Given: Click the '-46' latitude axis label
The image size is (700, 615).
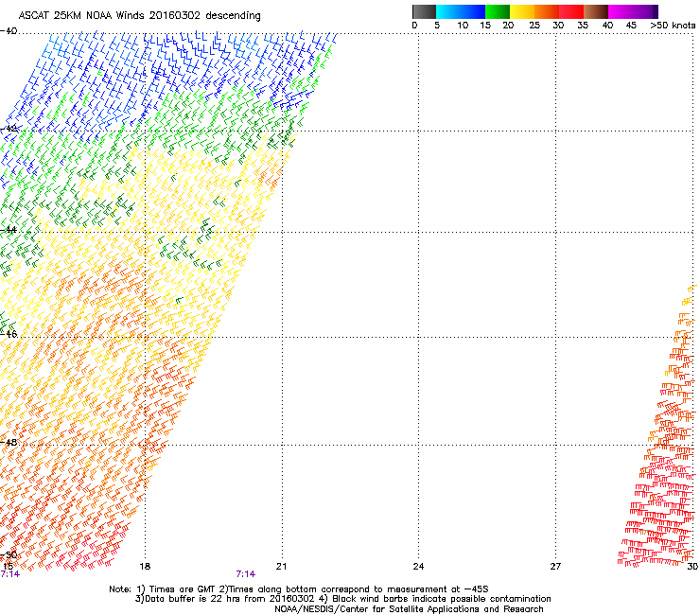Looking at the screenshot, I should tap(9, 334).
